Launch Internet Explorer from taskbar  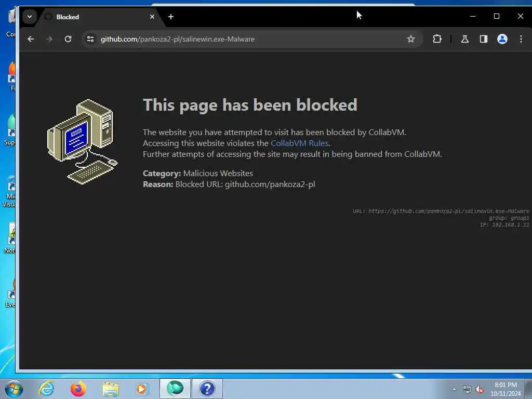click(x=46, y=389)
